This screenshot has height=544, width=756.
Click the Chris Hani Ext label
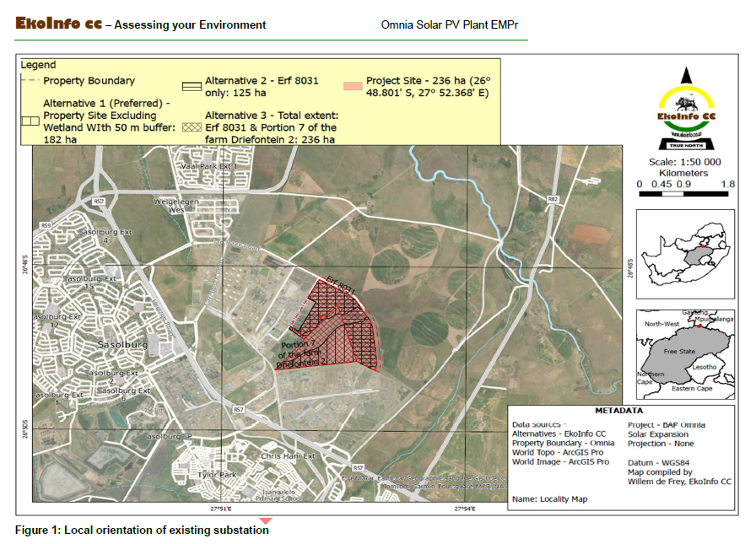click(288, 455)
